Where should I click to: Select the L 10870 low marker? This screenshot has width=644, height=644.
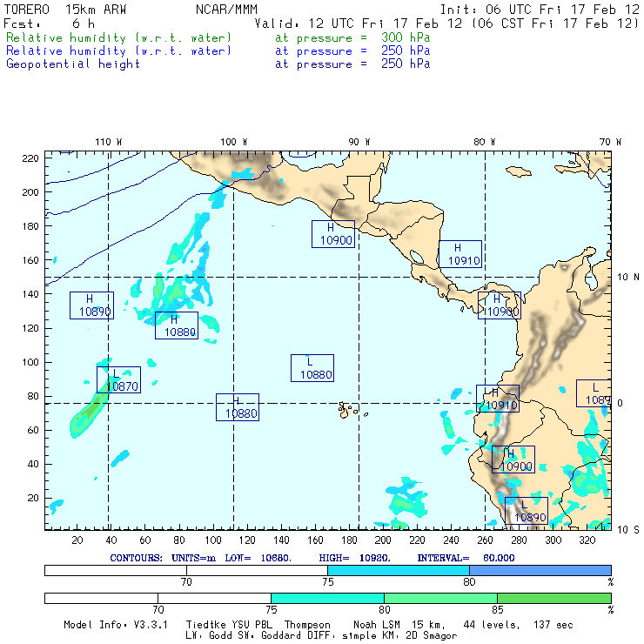tap(118, 380)
